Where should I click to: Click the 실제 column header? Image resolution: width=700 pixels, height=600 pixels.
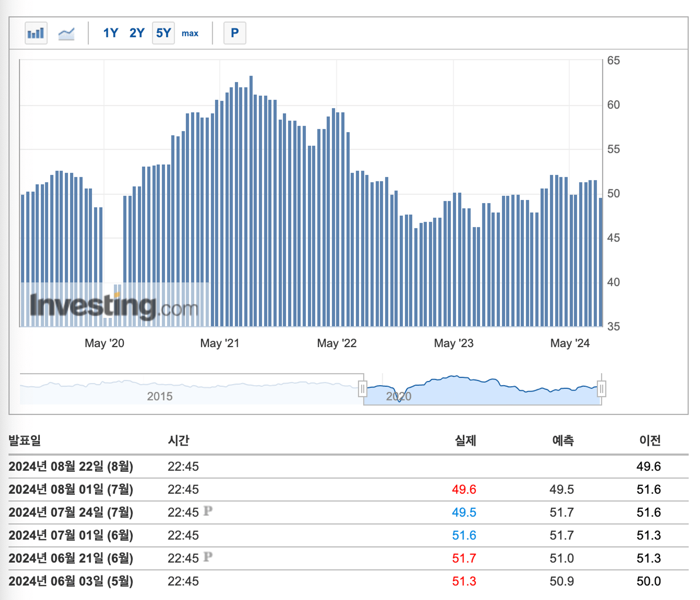pyautogui.click(x=465, y=440)
